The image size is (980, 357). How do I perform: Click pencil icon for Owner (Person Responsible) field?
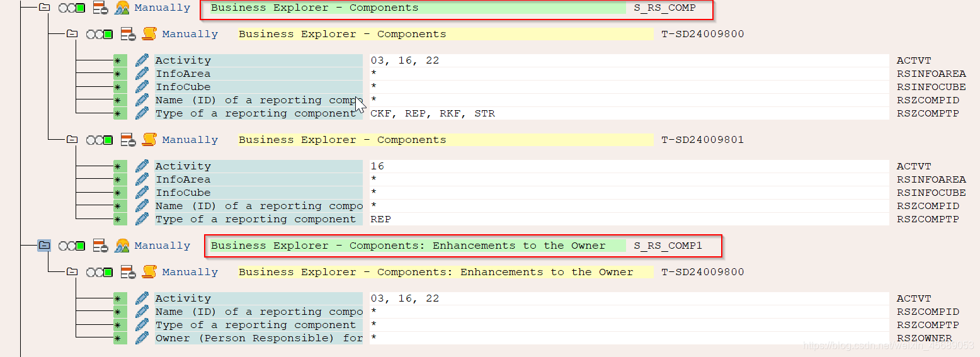click(x=142, y=338)
